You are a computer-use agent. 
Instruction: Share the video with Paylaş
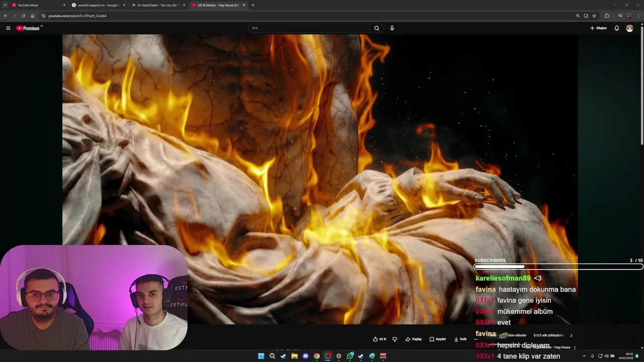pos(414,339)
